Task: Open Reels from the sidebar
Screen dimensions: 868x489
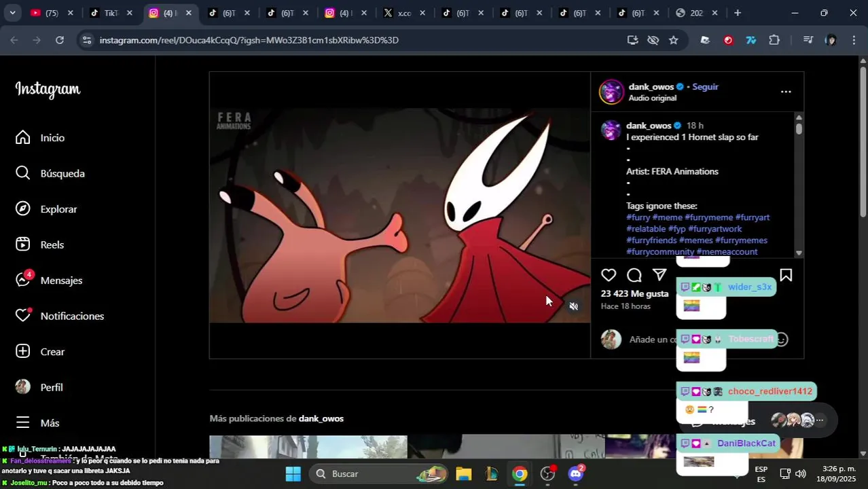Action: coord(39,244)
